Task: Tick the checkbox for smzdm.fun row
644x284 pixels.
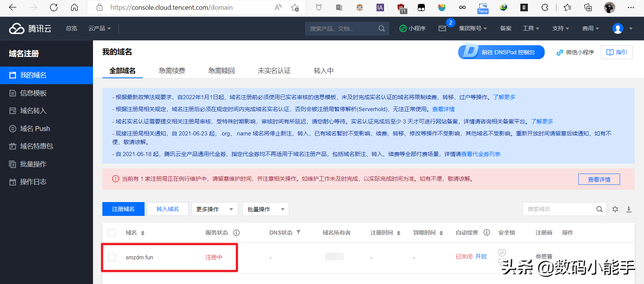Action: point(112,257)
